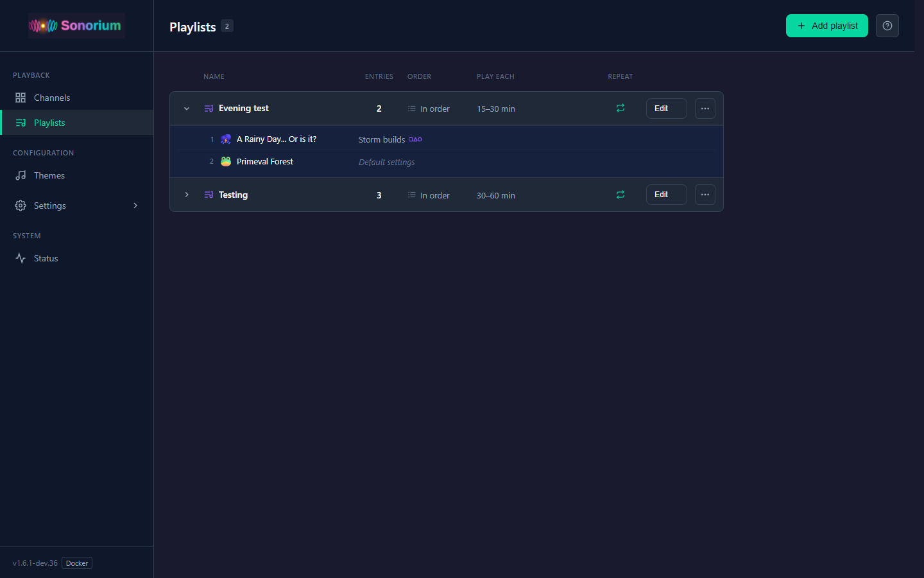
Task: Click the Channels grid icon in sidebar
Action: [x=21, y=98]
